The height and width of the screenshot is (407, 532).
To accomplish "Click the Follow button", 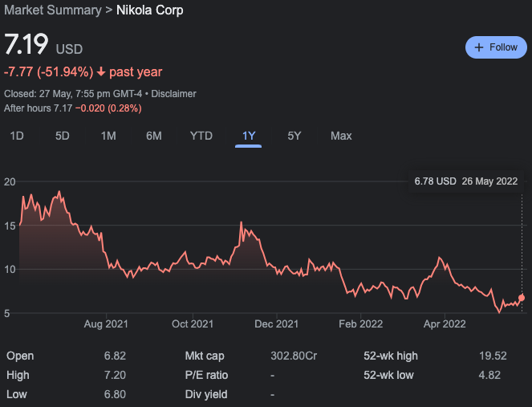I will pos(496,47).
